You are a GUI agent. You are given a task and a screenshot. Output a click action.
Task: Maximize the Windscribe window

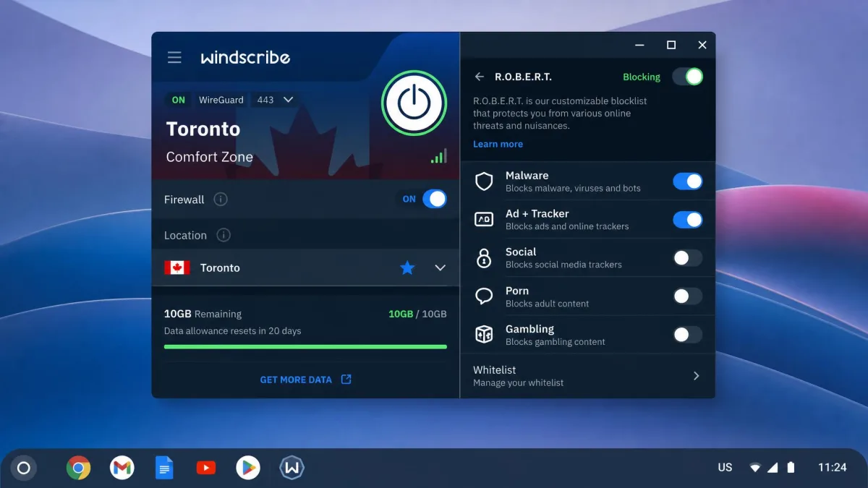[671, 45]
